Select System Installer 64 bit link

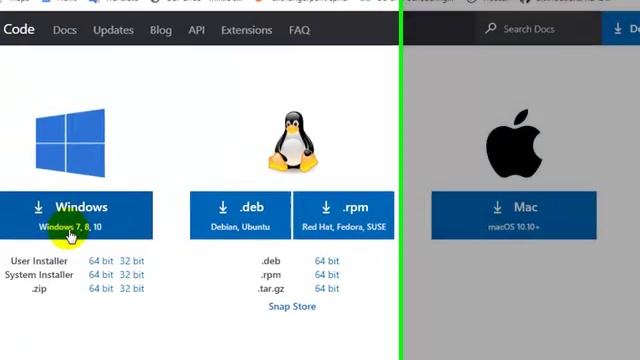(x=101, y=275)
